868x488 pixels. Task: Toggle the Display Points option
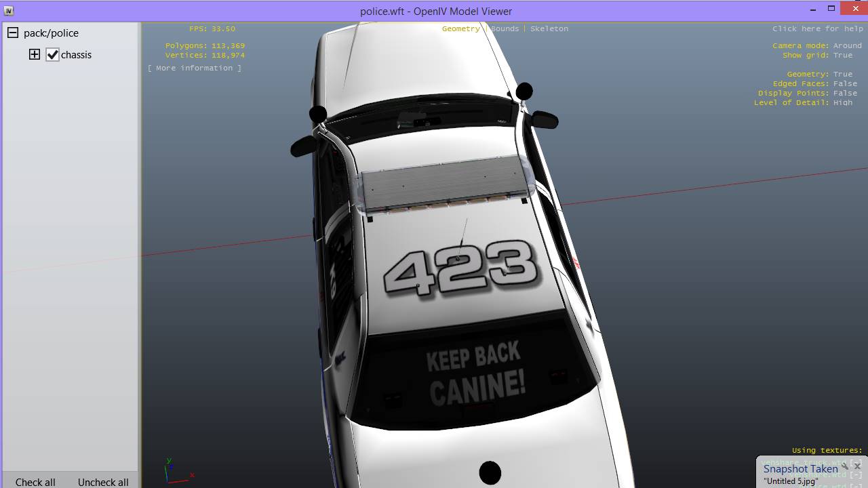[845, 93]
